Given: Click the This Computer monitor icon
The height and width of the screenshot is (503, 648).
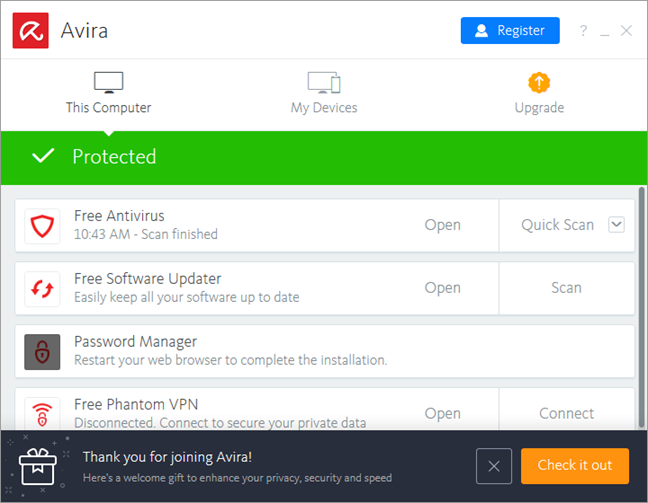Looking at the screenshot, I should tap(109, 82).
